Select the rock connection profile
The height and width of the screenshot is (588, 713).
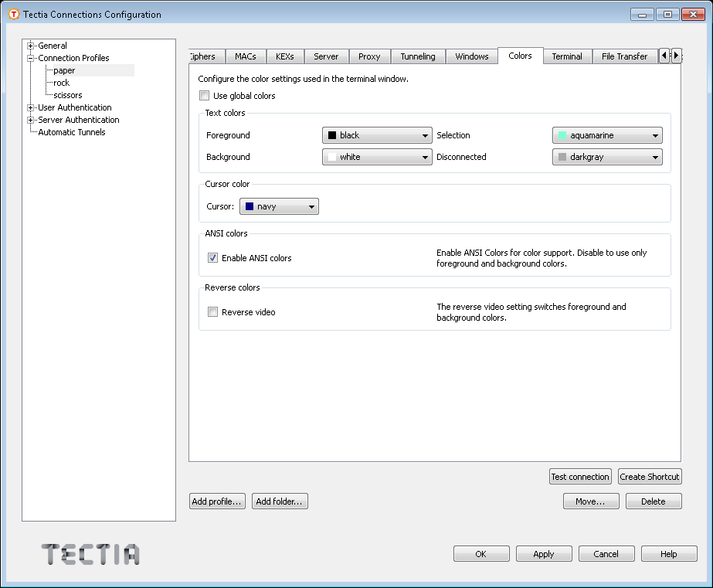61,83
